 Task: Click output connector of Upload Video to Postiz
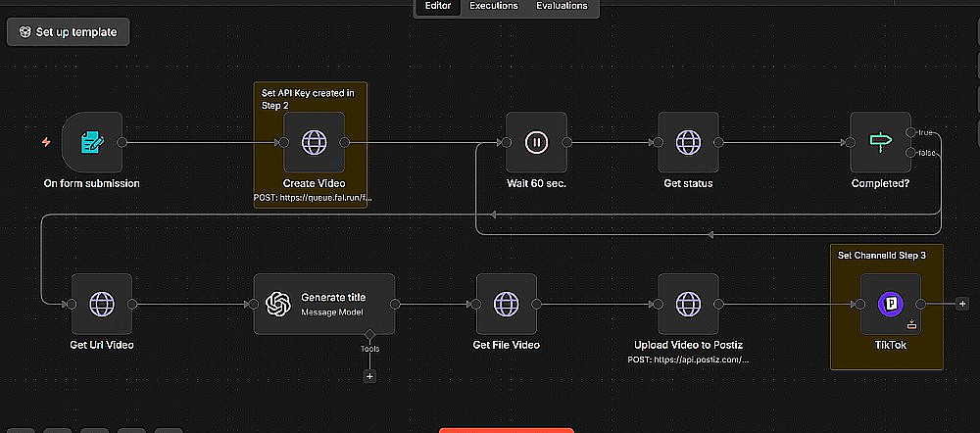[x=718, y=304]
